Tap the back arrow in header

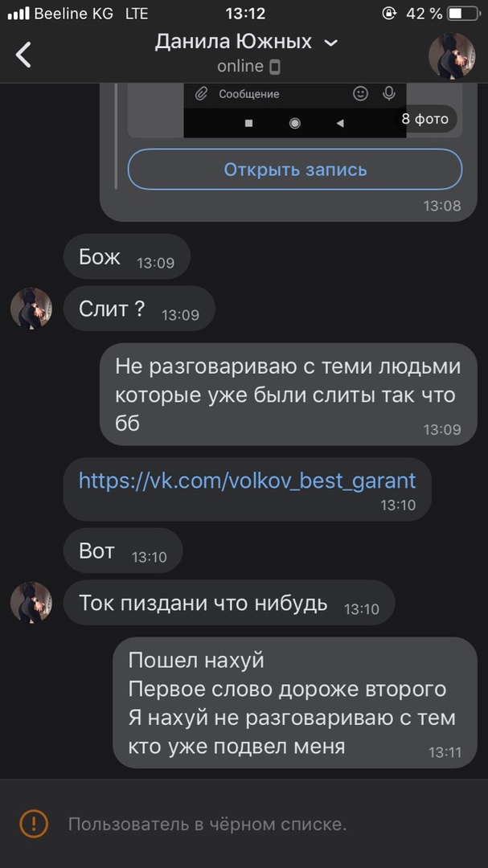(x=23, y=55)
